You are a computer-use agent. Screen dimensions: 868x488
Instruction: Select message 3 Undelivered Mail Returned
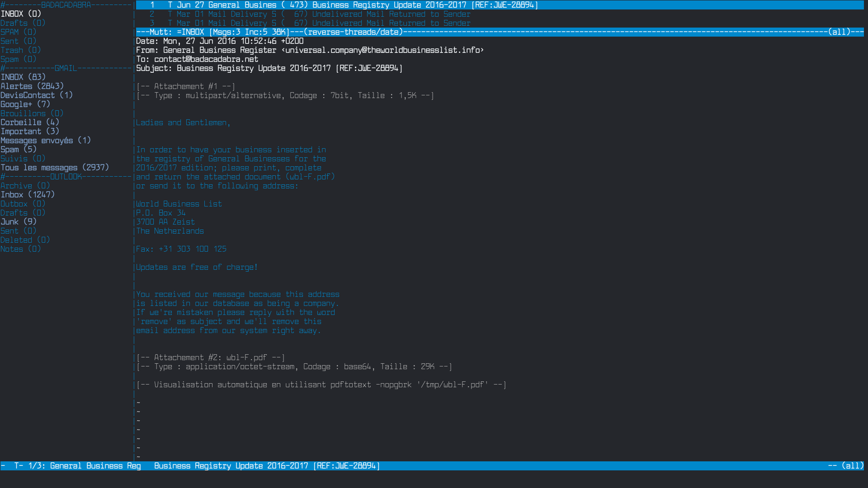coord(391,23)
